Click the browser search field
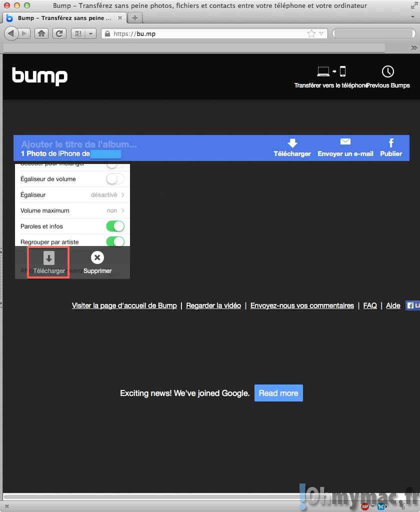420x512 pixels. tap(374, 33)
